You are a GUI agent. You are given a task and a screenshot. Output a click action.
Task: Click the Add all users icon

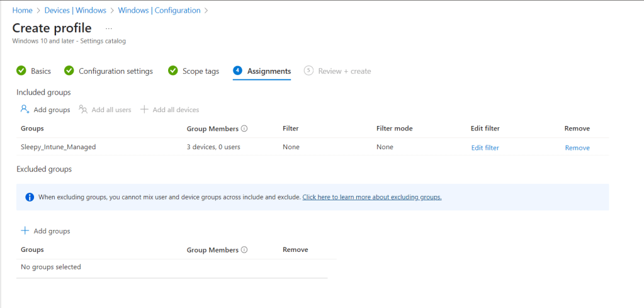point(83,110)
